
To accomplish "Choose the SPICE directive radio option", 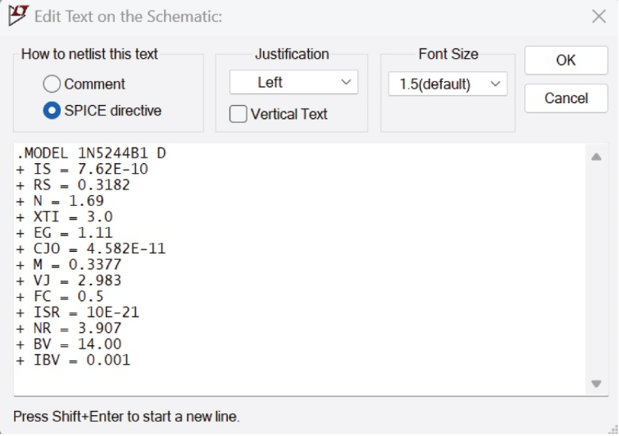I will tap(52, 110).
